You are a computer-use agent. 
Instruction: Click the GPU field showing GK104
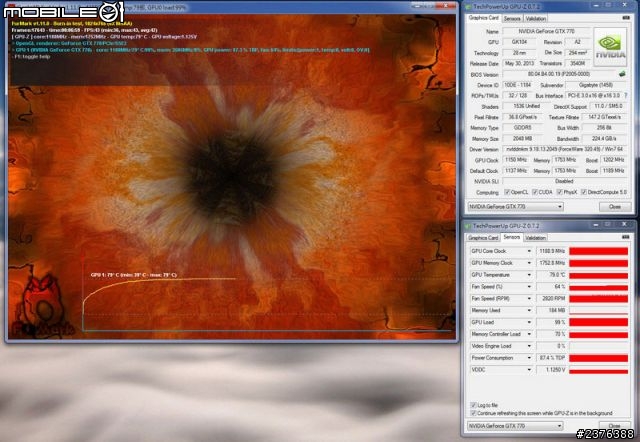518,42
